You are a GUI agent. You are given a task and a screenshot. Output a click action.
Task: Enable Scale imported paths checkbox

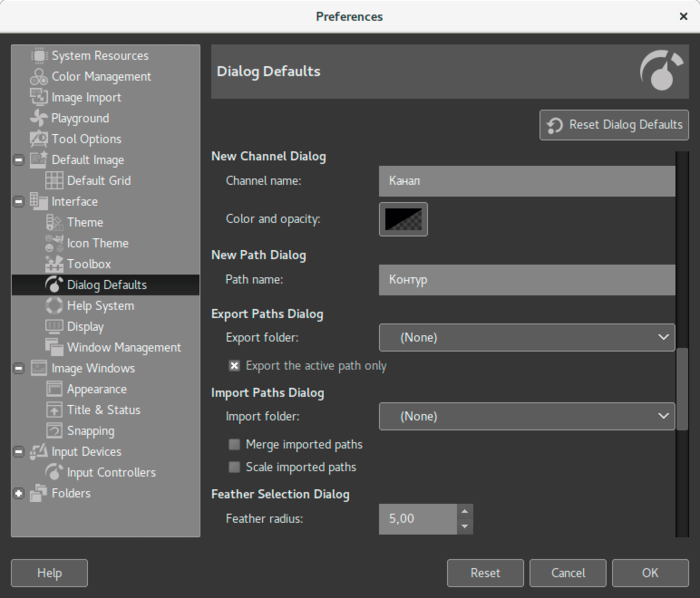click(x=235, y=467)
